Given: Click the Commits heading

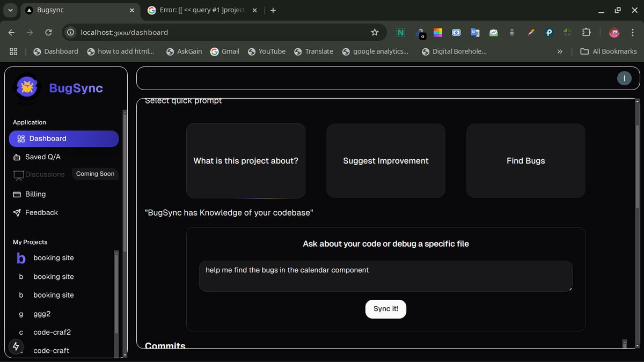Looking at the screenshot, I should click(x=165, y=345).
